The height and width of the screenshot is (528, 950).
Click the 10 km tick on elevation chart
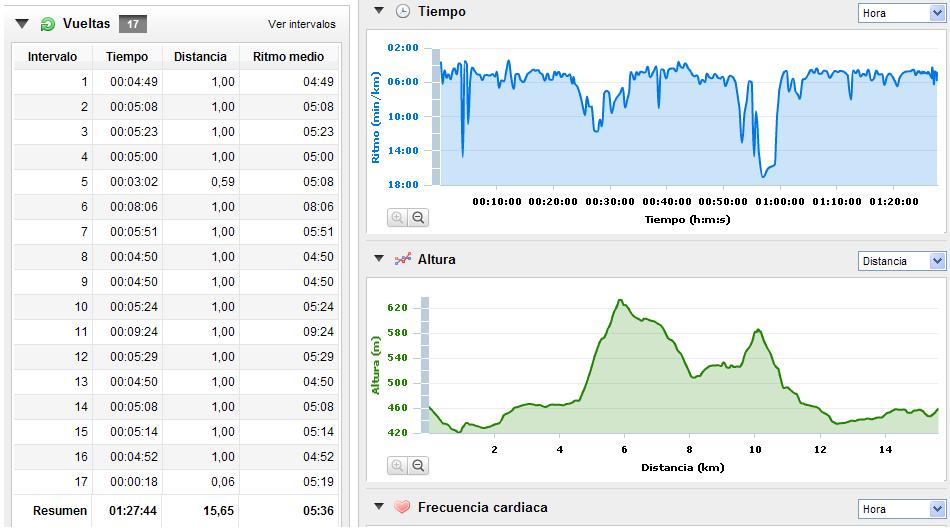(755, 449)
